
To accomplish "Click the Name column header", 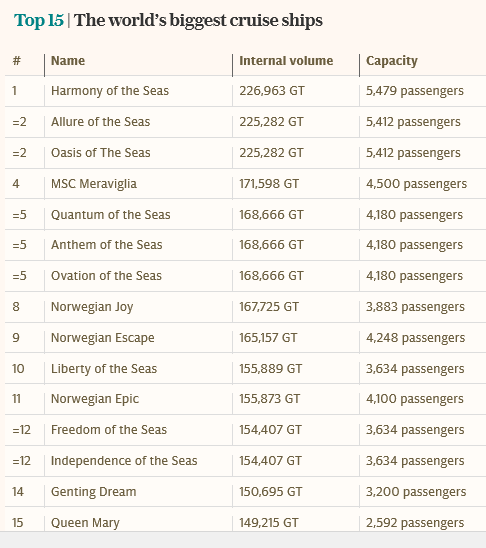I will (x=68, y=61).
